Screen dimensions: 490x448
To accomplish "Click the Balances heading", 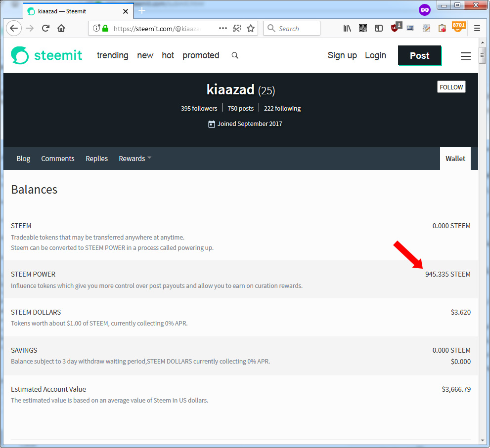I will click(x=34, y=190).
